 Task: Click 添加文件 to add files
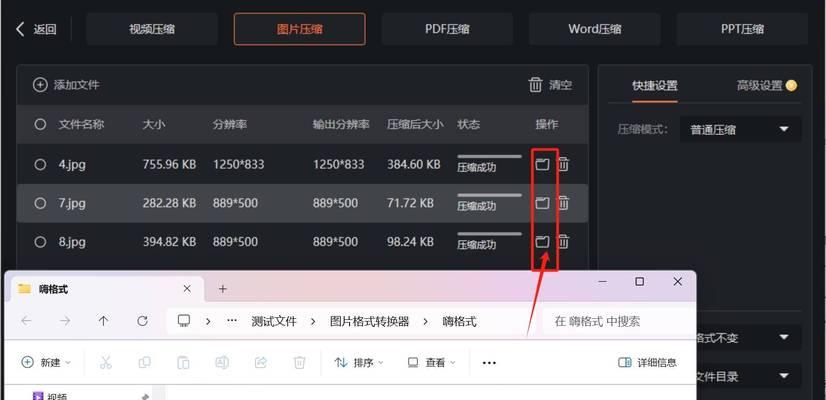click(66, 85)
